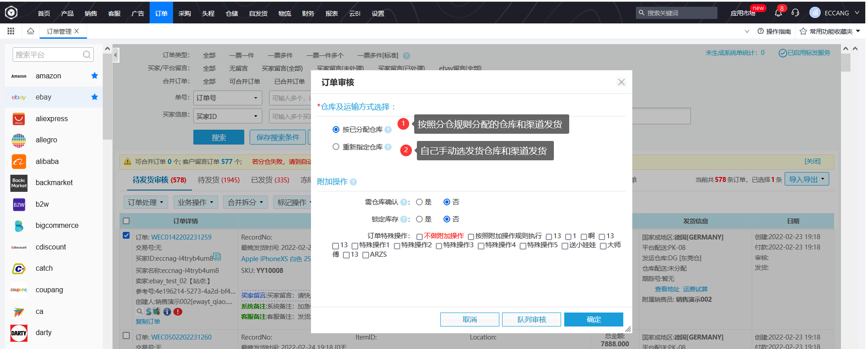Click the blue info order icon
This screenshot has width=868, height=349.
(167, 312)
